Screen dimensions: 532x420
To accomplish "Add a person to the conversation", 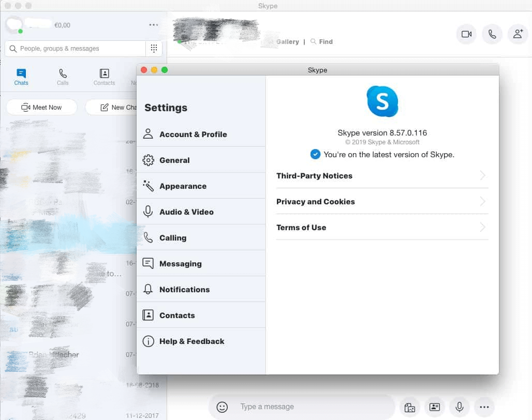I will (518, 34).
